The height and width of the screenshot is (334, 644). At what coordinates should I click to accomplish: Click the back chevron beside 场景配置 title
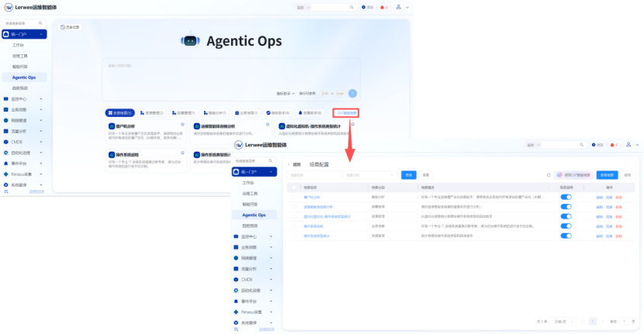pos(289,164)
